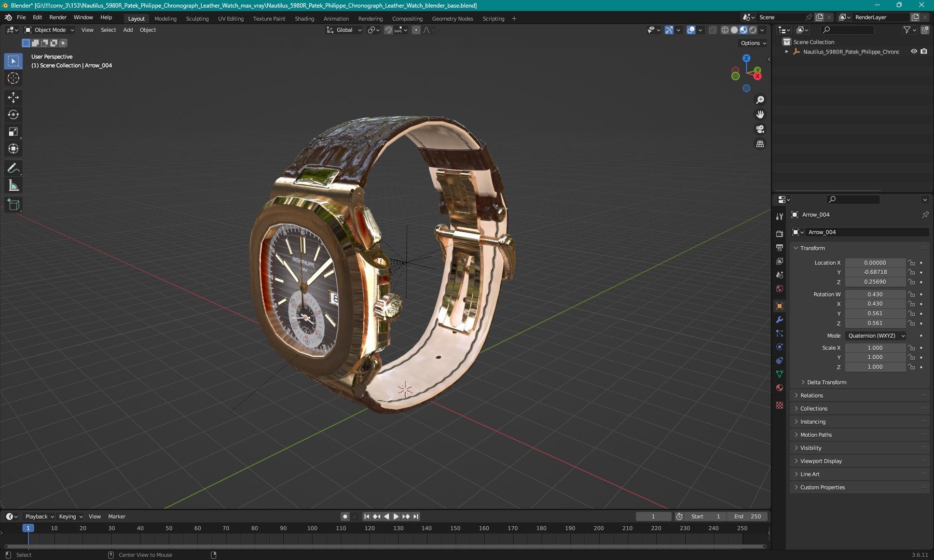Toggle lock on Location Z

[x=912, y=282]
